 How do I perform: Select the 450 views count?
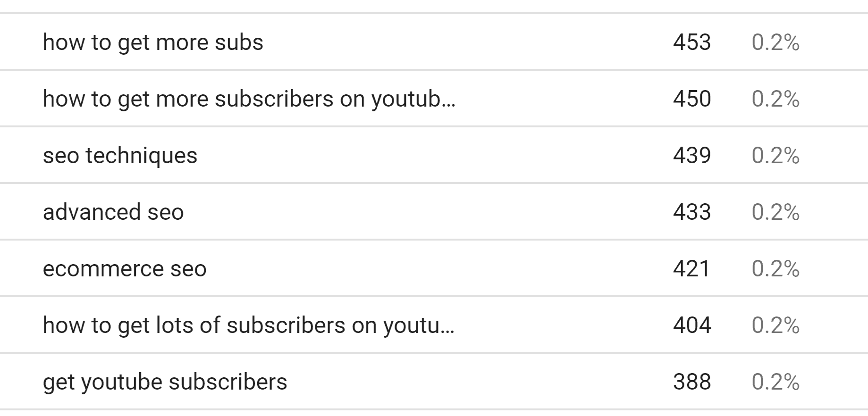coord(691,99)
